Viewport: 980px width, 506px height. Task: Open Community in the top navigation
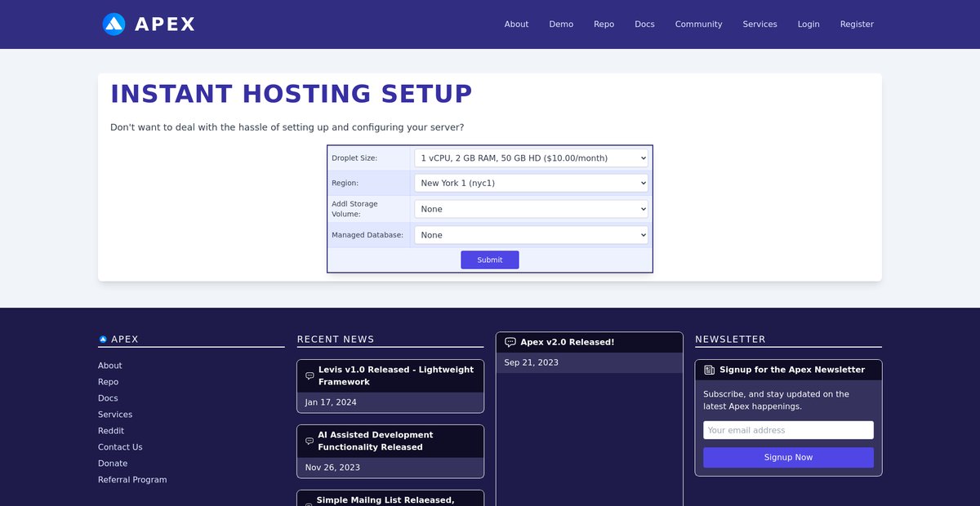point(698,24)
